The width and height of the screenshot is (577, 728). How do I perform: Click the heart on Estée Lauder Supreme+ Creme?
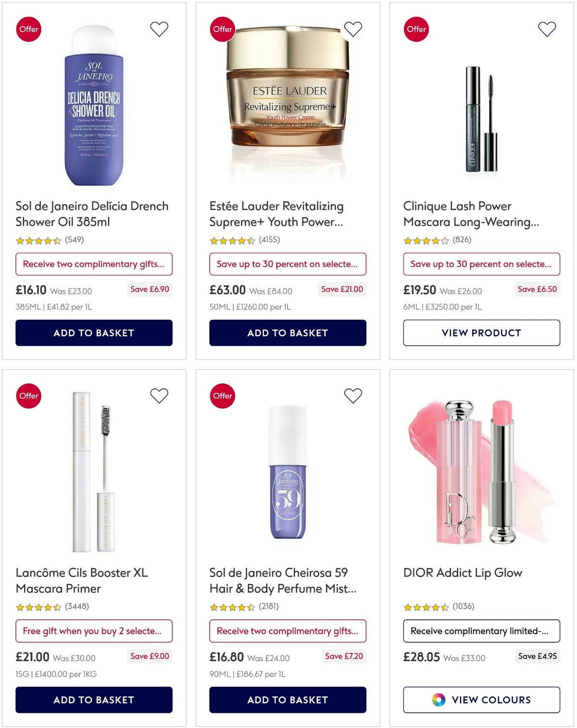(353, 28)
